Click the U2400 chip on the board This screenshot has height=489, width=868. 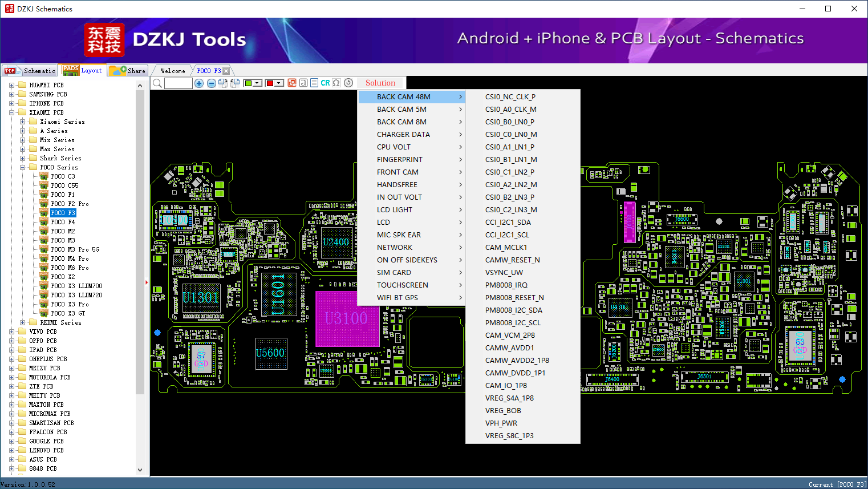[x=336, y=242]
